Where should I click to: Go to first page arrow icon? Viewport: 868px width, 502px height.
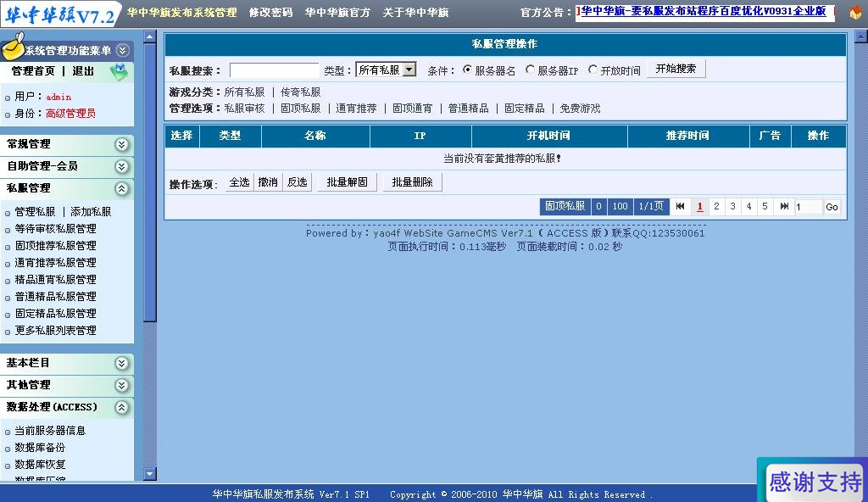[x=681, y=206]
